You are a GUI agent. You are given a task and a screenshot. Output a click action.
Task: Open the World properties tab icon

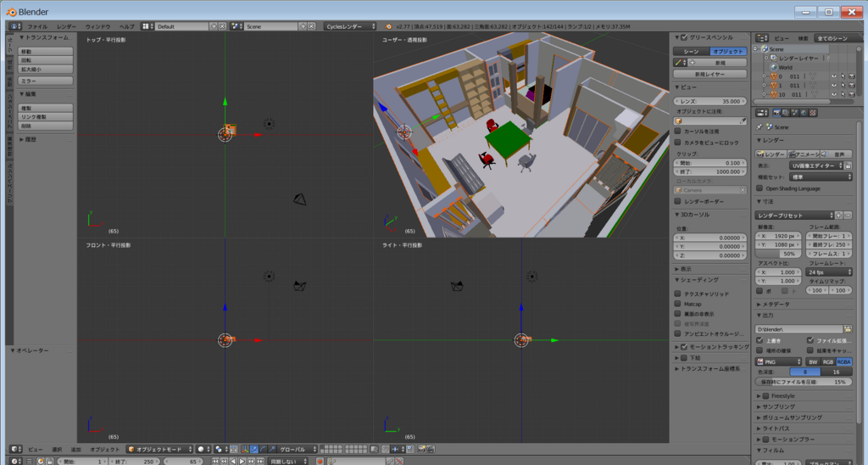pyautogui.click(x=804, y=113)
